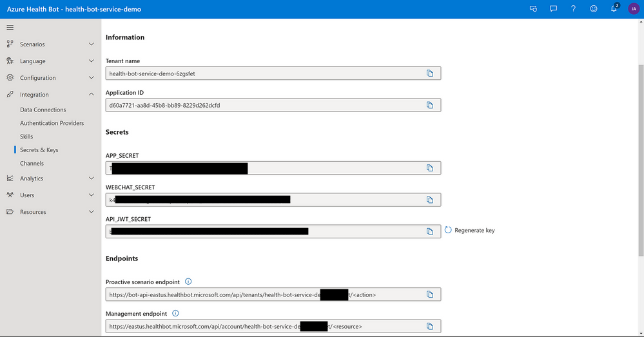The height and width of the screenshot is (337, 644).
Task: Click the WEBCHAT_SECRET field
Action: (273, 200)
